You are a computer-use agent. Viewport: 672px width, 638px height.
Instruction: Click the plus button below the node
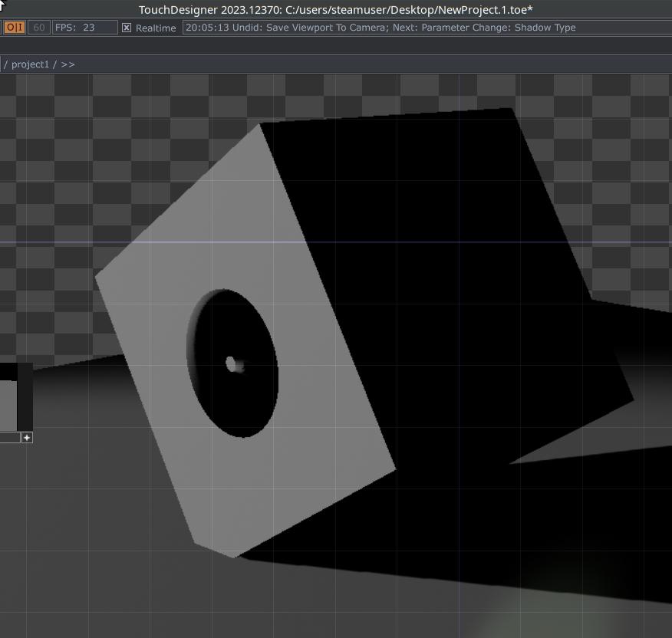click(27, 437)
